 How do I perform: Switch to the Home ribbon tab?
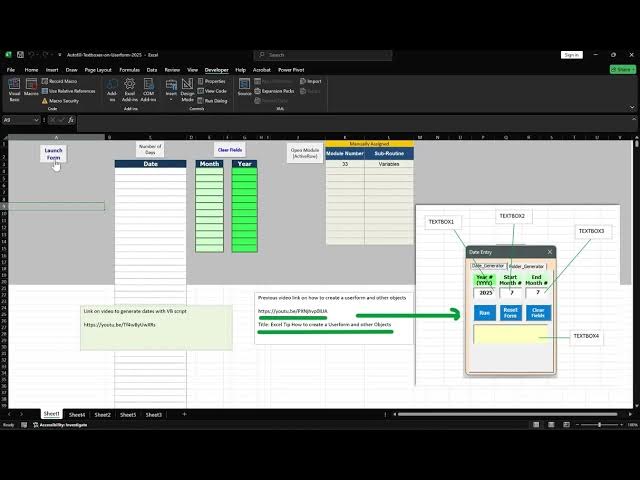pos(31,70)
